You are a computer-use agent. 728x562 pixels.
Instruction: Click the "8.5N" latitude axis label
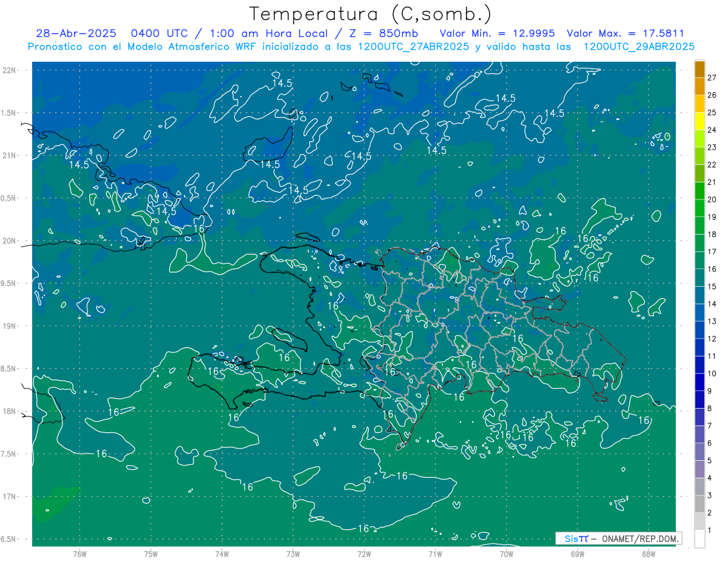click(8, 369)
